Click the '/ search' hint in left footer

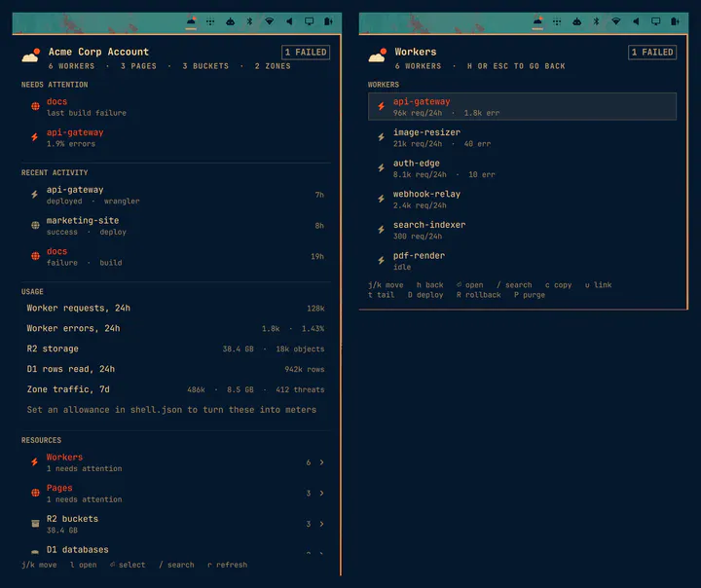click(x=176, y=565)
